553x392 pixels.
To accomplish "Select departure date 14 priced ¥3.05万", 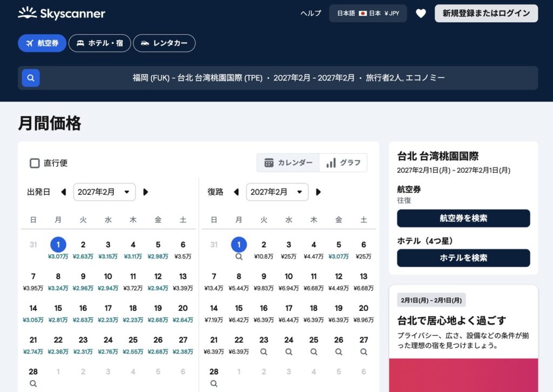I will tap(33, 313).
